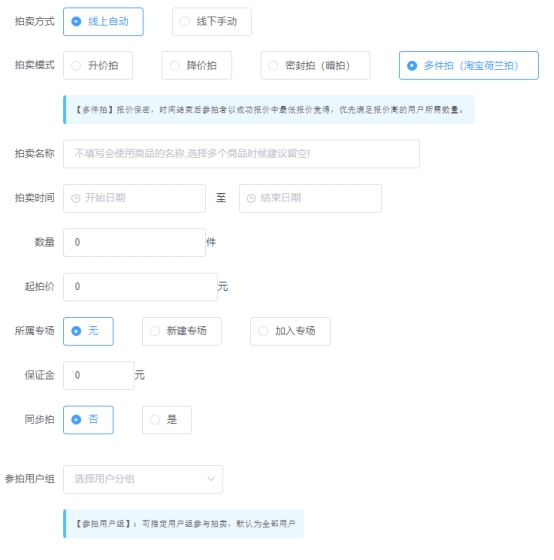Select 线上自动 auction method

coord(103,21)
